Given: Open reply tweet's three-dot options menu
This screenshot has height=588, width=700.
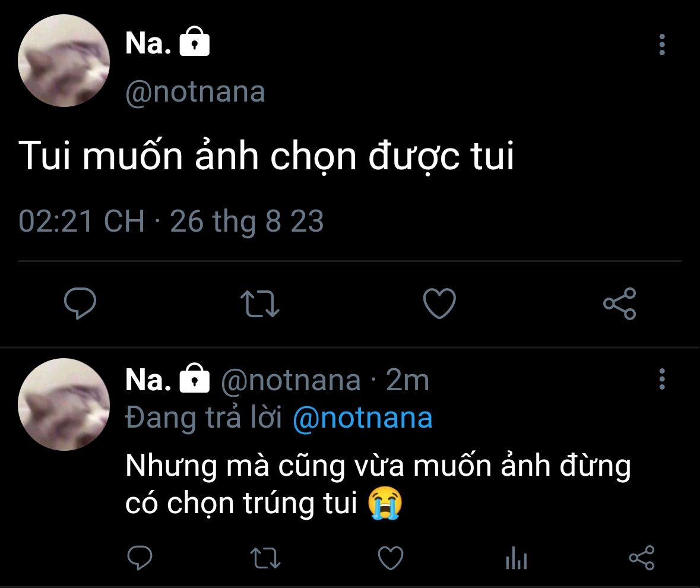Looking at the screenshot, I should tap(662, 379).
